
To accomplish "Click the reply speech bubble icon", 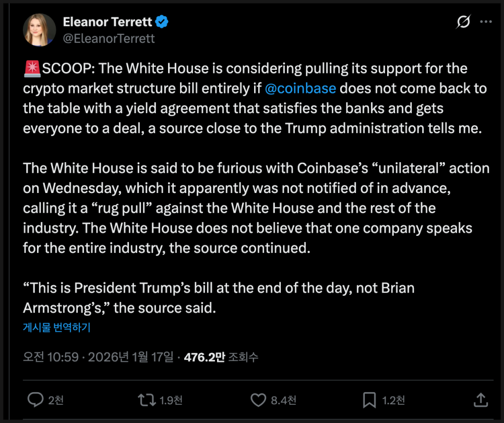I will pyautogui.click(x=35, y=400).
